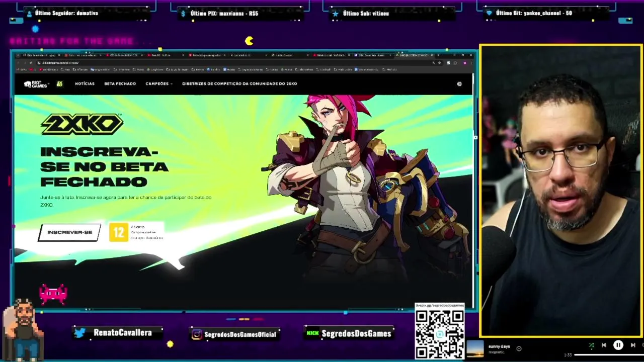Open a new browser tab

pos(438,55)
